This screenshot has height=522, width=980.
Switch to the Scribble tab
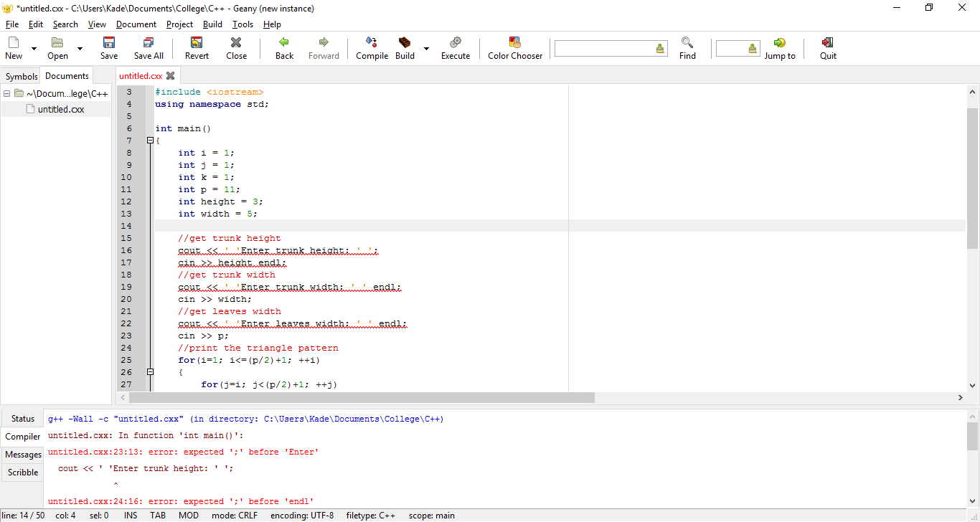[22, 472]
